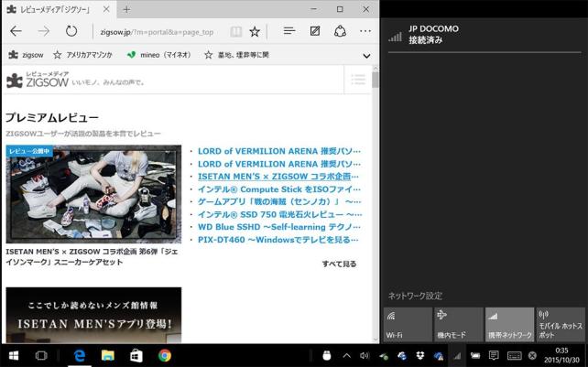This screenshot has width=588, height=367.
Task: Click すべて見る to view all reviews
Action: [x=339, y=264]
